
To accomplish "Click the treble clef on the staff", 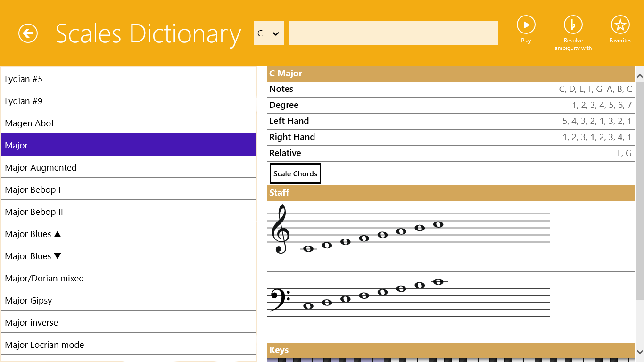I will (x=281, y=229).
